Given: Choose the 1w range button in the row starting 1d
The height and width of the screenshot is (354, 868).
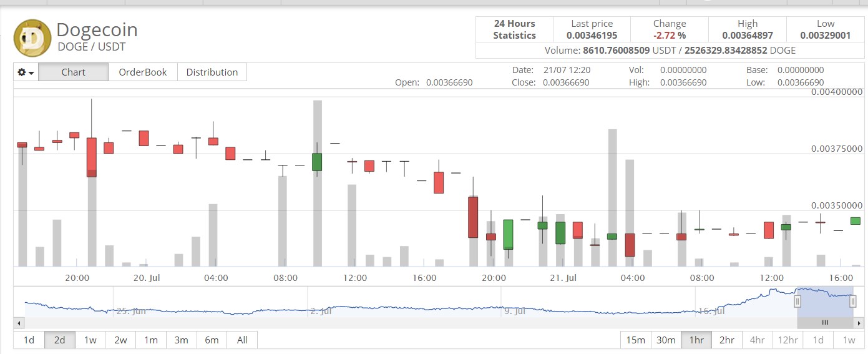Looking at the screenshot, I should (90, 340).
